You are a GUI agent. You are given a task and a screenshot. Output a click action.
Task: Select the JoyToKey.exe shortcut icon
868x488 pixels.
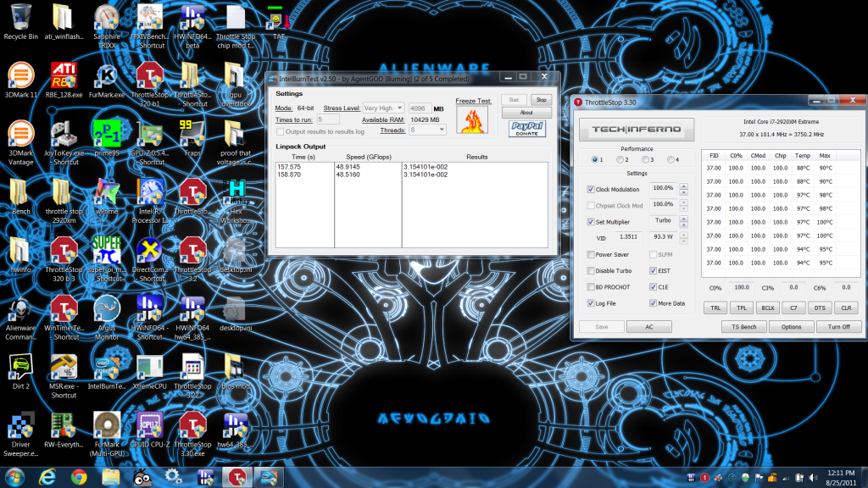64,142
